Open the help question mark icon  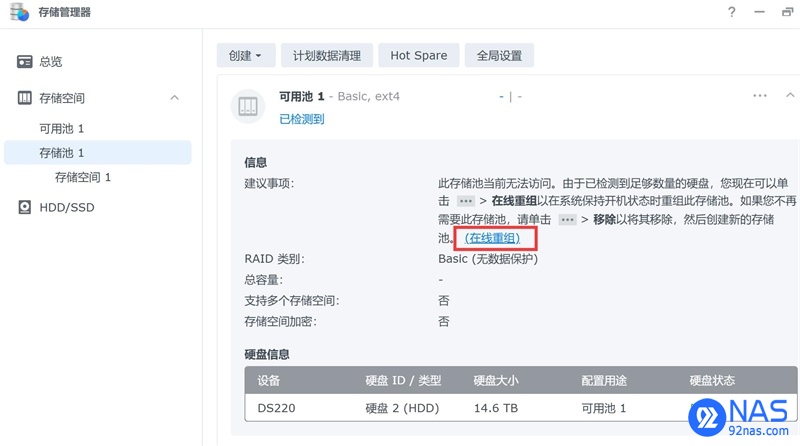tap(732, 12)
